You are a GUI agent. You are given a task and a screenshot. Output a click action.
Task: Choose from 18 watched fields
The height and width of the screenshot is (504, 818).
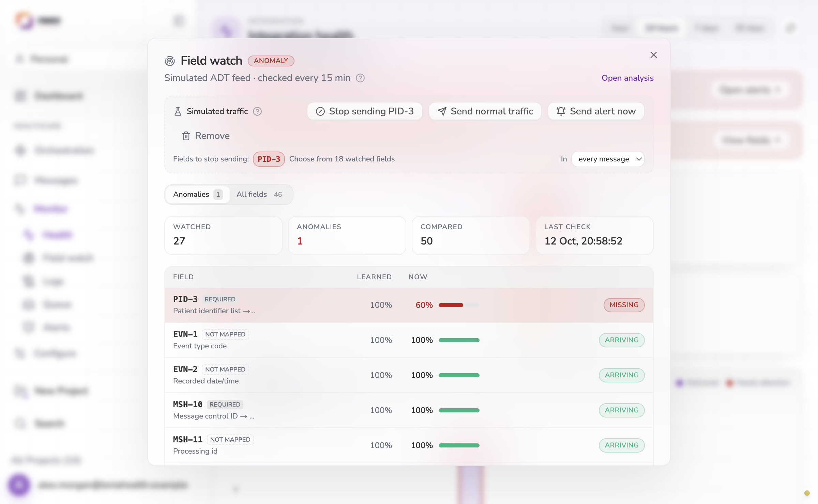tap(342, 159)
